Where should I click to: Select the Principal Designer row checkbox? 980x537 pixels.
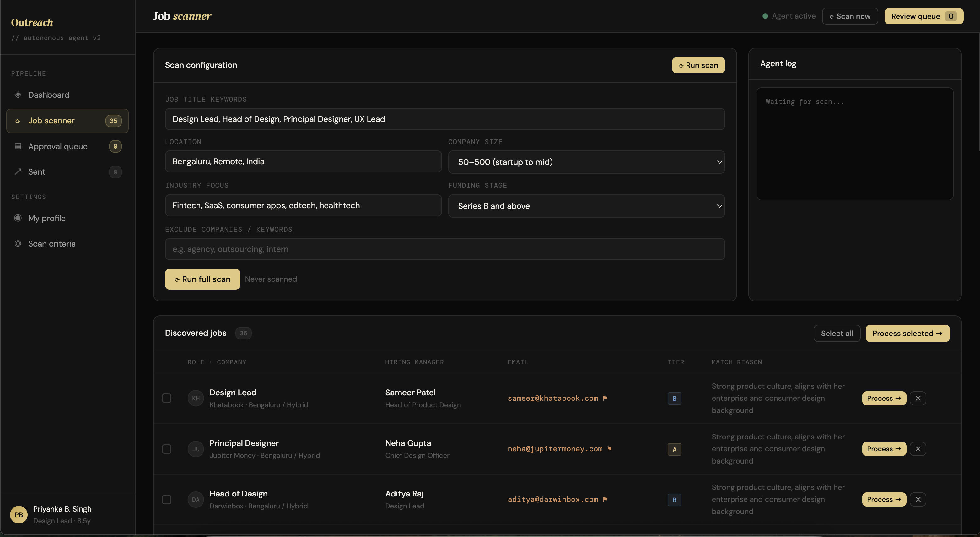[x=167, y=449]
